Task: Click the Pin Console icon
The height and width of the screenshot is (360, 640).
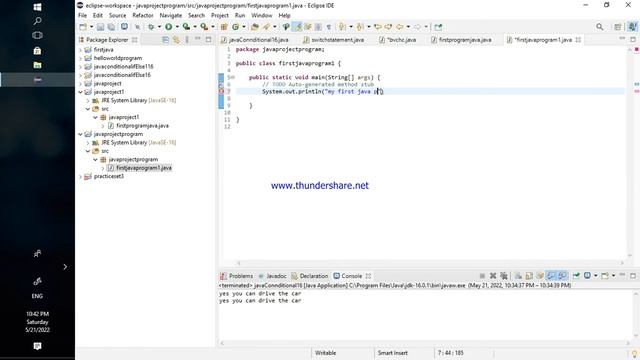Action: pyautogui.click(x=576, y=276)
